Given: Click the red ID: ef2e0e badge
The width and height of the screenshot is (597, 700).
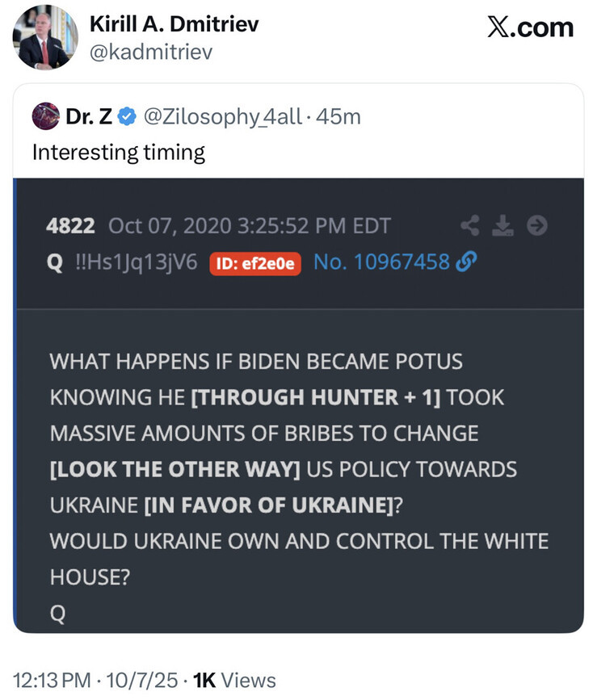Looking at the screenshot, I should [x=255, y=263].
